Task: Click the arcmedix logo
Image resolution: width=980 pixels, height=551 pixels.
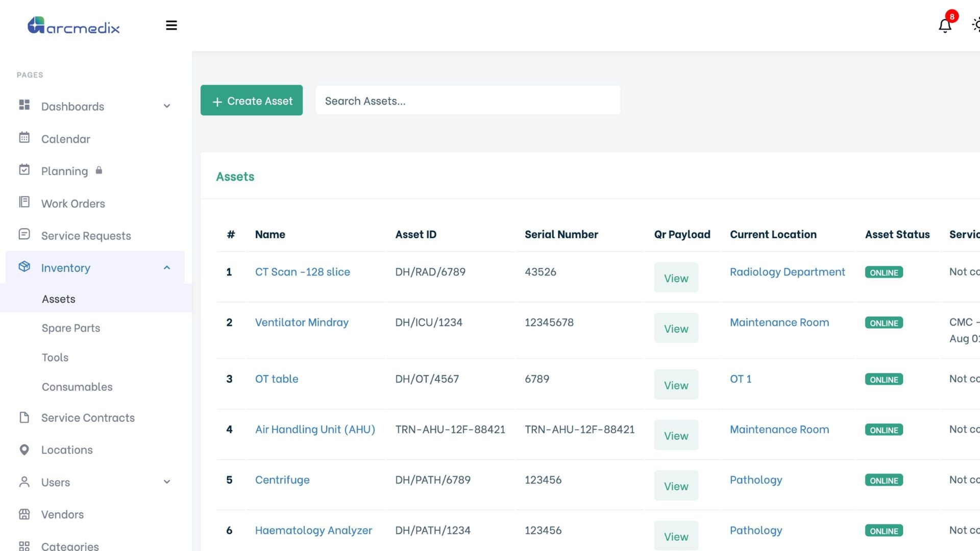Action: [73, 26]
